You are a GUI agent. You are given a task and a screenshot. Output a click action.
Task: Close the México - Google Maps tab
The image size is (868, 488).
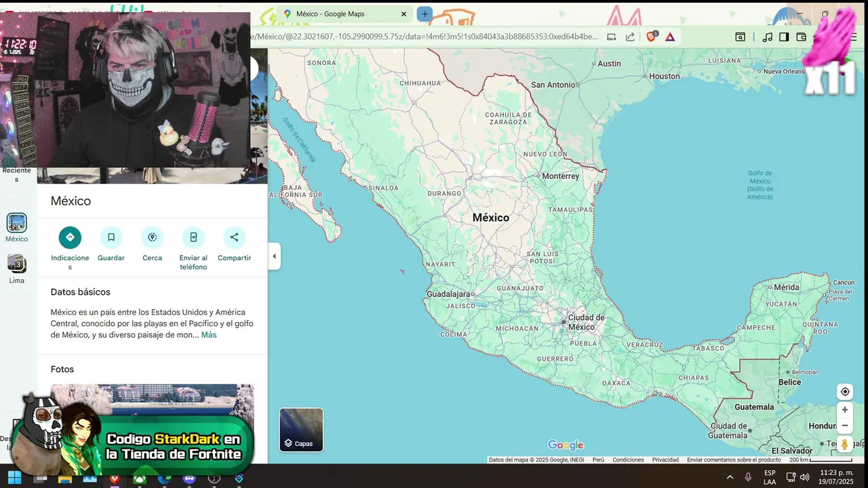coord(403,14)
